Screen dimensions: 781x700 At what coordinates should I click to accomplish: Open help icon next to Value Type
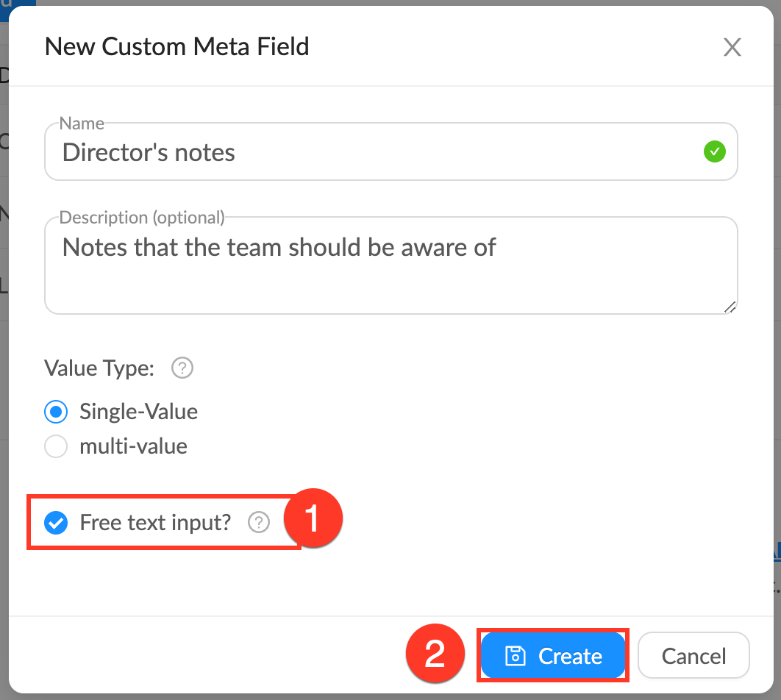coord(182,368)
